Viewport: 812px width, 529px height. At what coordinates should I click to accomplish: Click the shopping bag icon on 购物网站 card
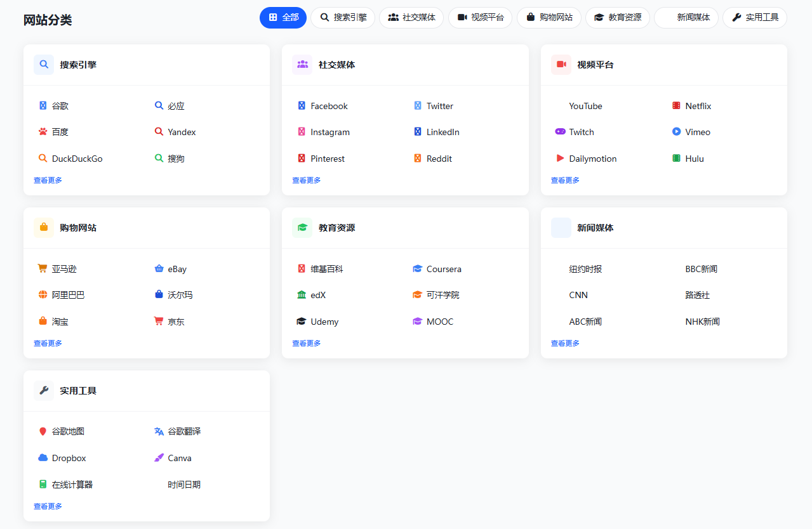click(x=43, y=227)
